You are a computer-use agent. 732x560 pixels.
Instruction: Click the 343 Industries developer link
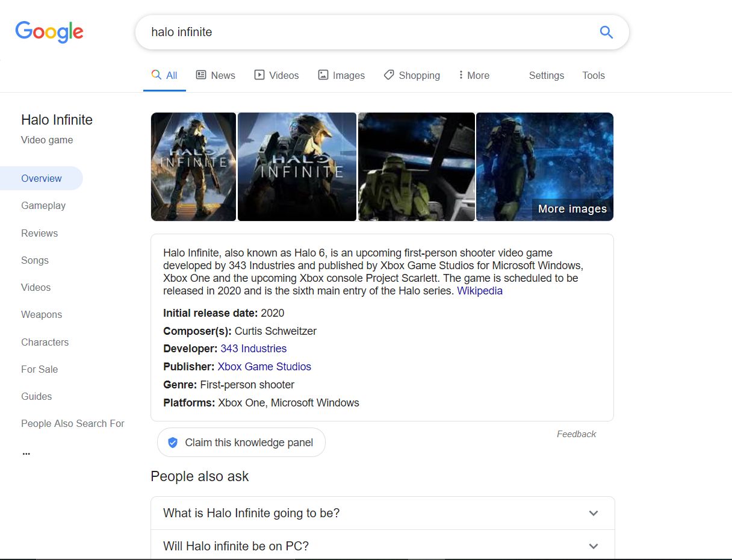[253, 348]
